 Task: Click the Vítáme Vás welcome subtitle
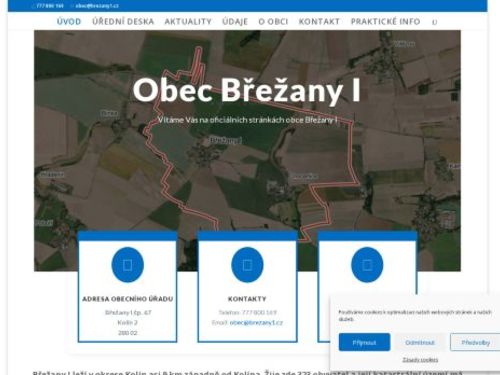(x=247, y=120)
